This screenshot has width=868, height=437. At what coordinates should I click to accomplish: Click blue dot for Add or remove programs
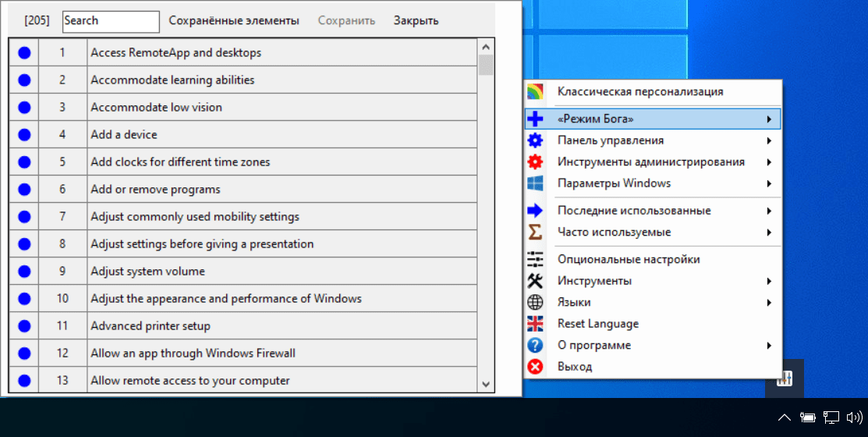tap(24, 190)
